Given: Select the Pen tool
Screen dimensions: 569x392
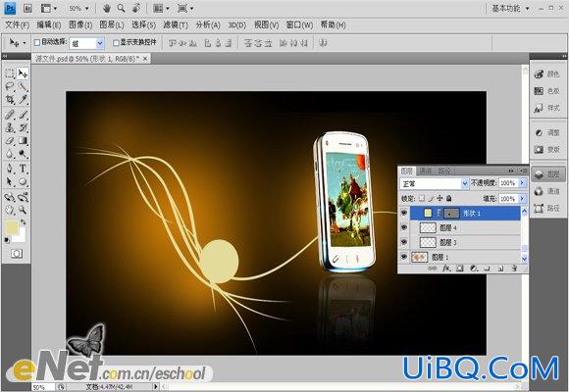Looking at the screenshot, I should [10, 169].
